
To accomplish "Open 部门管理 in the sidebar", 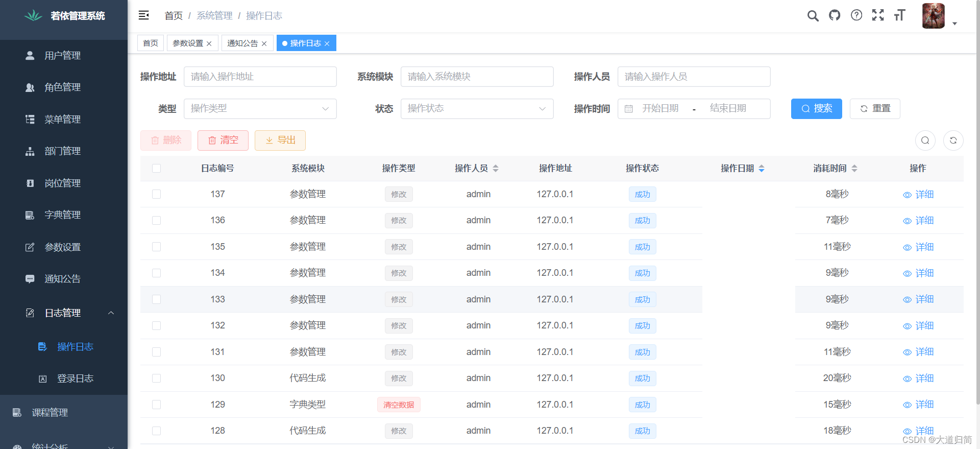I will (64, 151).
